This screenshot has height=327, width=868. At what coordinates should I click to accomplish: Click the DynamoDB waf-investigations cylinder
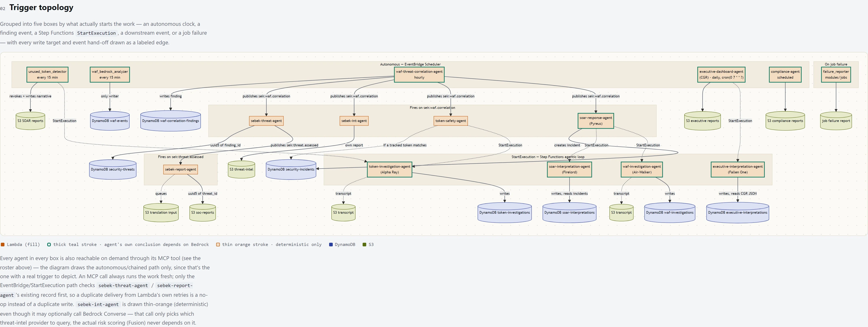[x=670, y=212]
